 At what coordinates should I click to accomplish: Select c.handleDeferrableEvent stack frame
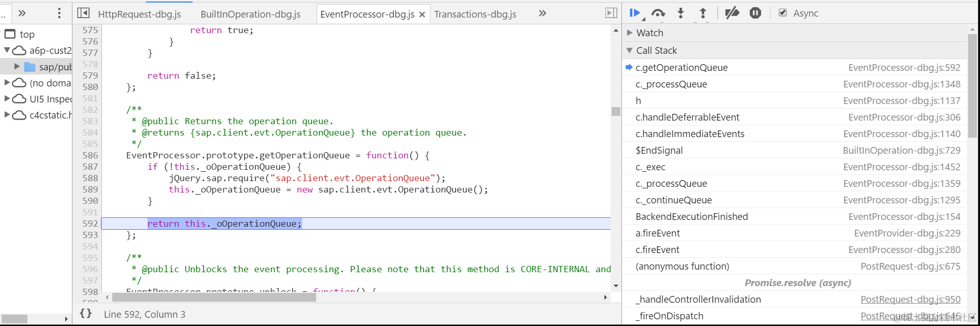(x=794, y=117)
